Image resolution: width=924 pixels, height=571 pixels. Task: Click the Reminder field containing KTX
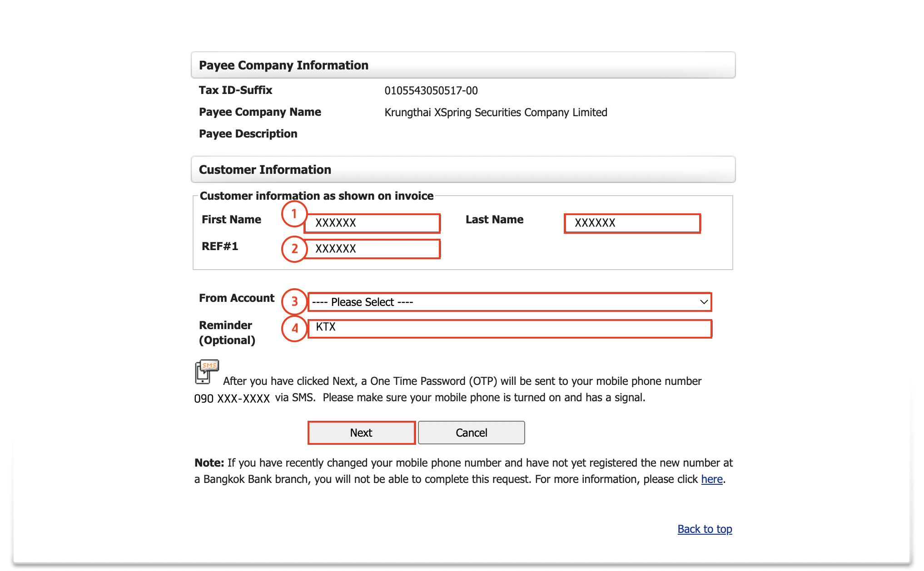pyautogui.click(x=509, y=329)
